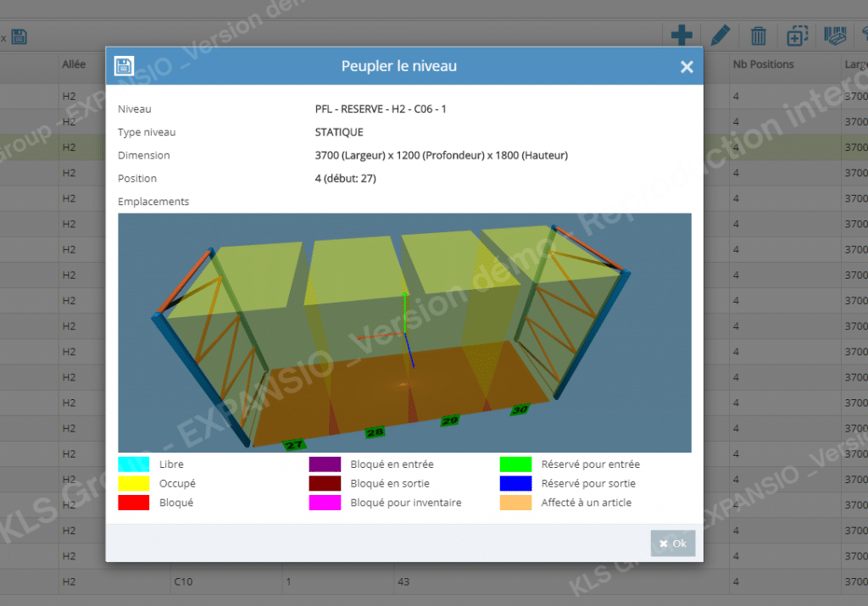The width and height of the screenshot is (868, 606).
Task: Click the Bloqué pour inventaire magenta swatch
Action: click(x=325, y=503)
